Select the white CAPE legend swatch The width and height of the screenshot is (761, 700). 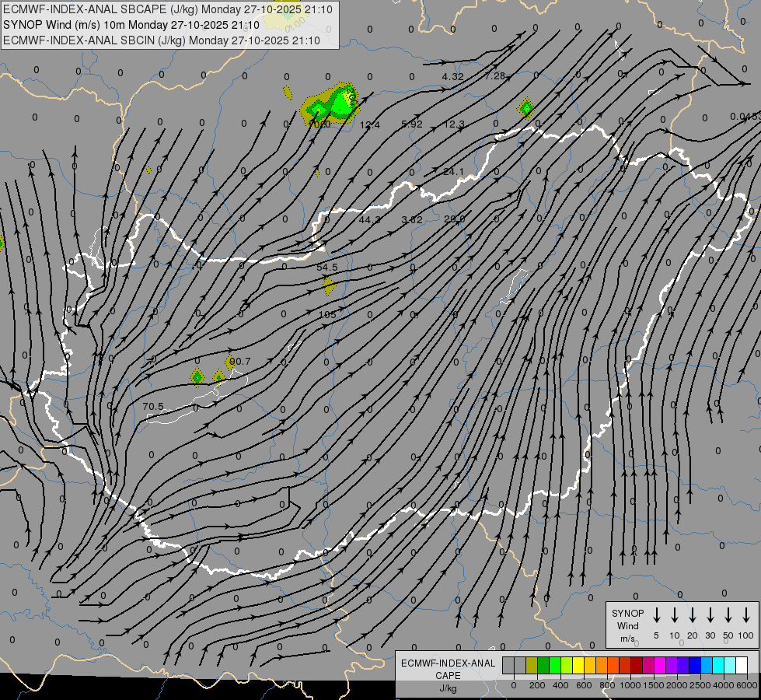(x=742, y=666)
